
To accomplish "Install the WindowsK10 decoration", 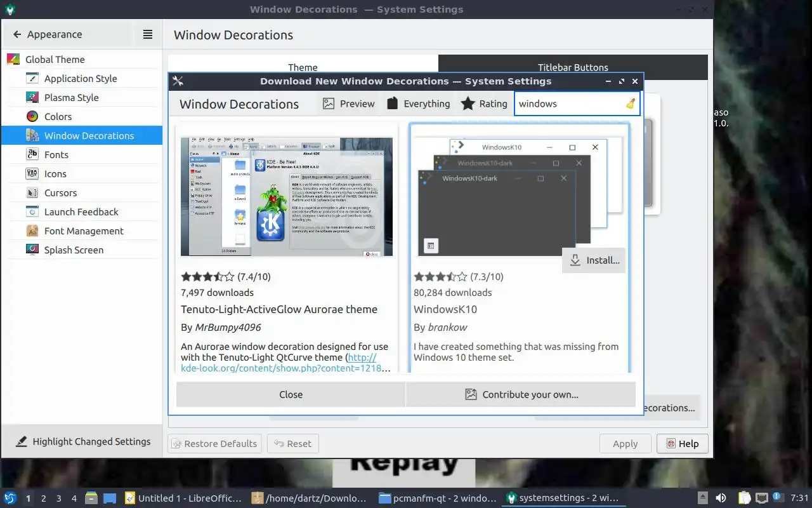I will [594, 260].
